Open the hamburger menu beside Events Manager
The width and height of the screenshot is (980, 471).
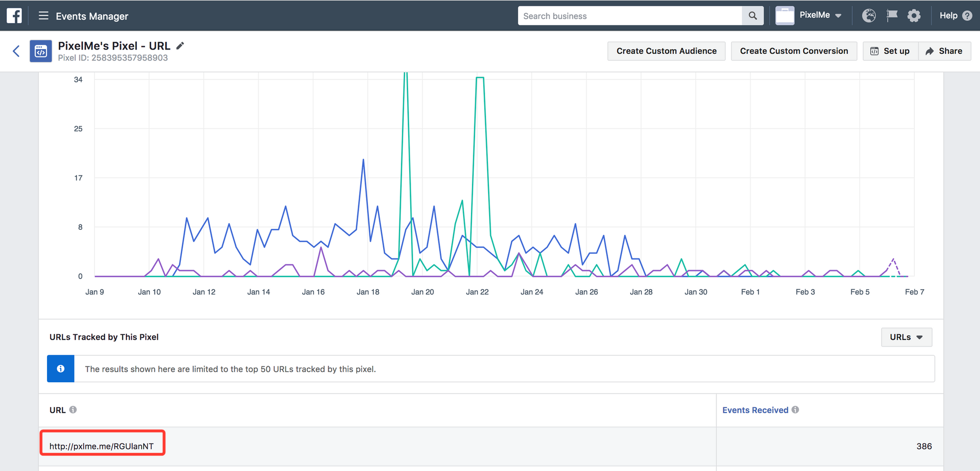tap(44, 16)
